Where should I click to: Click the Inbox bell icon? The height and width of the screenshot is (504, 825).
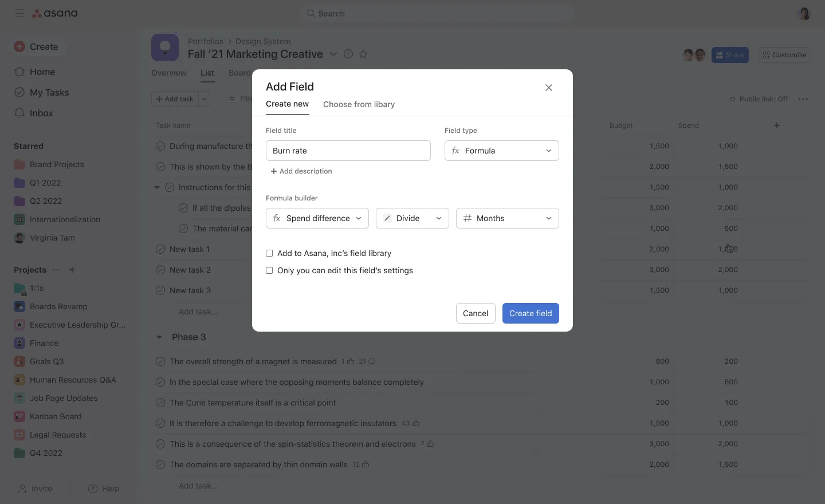coord(19,113)
